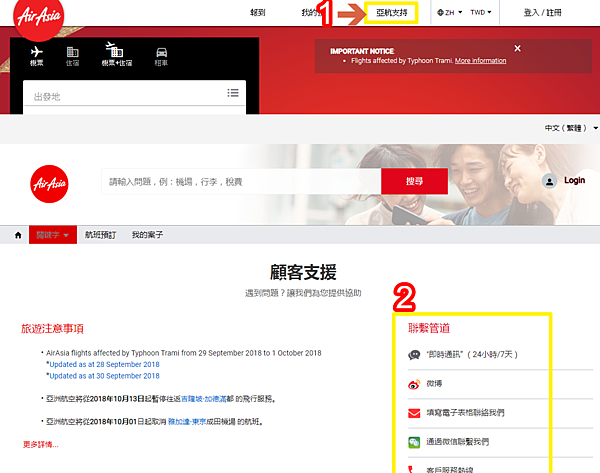The width and height of the screenshot is (600, 473).
Task: Select the 機票+住宿 flight plus hotel icon
Action: point(114,49)
